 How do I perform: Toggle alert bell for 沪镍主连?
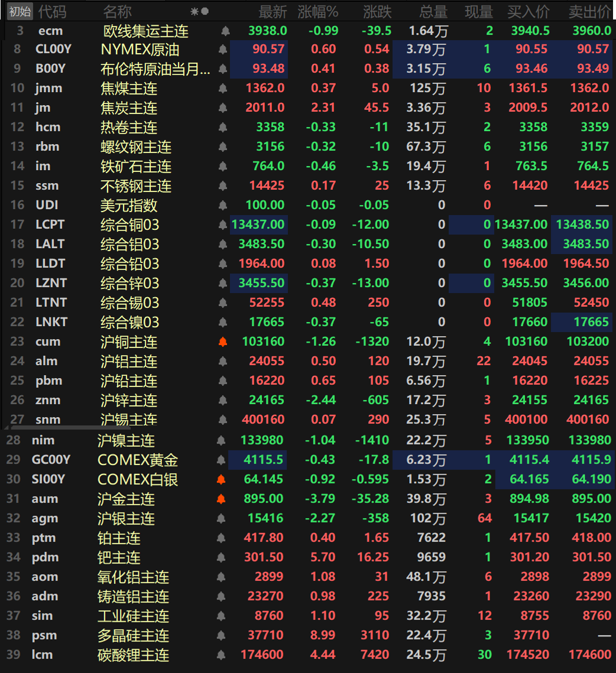[221, 440]
